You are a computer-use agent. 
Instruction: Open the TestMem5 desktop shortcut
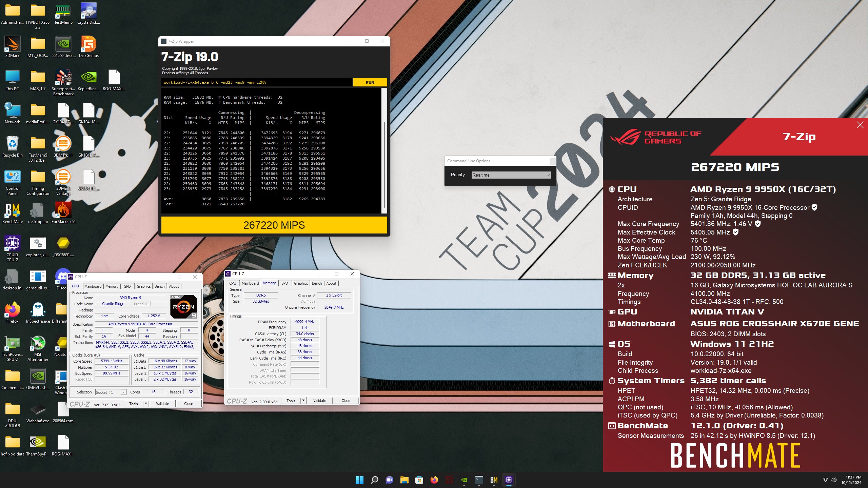[63, 14]
